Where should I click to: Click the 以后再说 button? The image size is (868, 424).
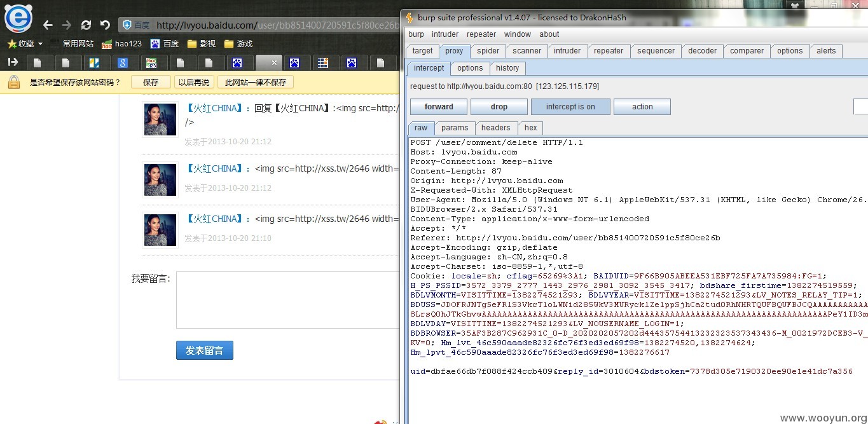pos(193,82)
